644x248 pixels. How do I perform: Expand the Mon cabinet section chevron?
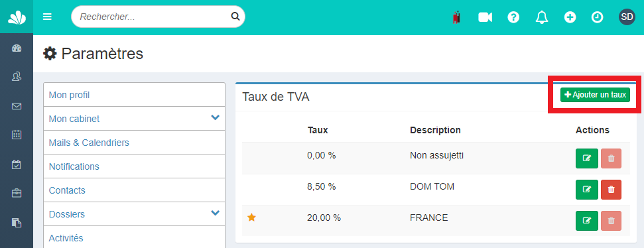coord(215,118)
